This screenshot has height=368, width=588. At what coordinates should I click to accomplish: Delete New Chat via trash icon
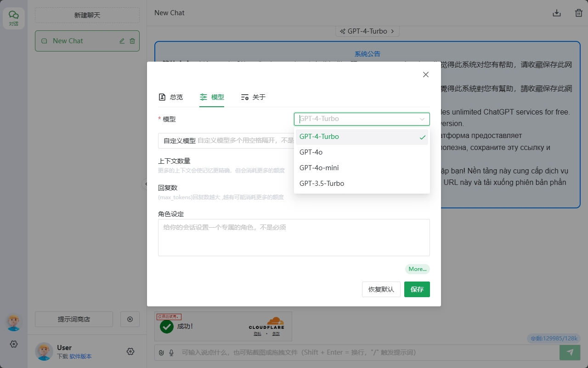tap(132, 41)
